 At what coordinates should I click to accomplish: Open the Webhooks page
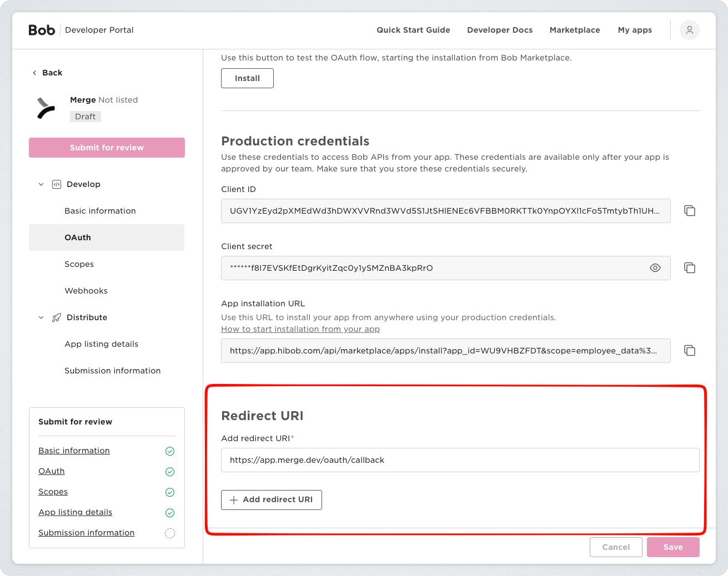click(86, 291)
